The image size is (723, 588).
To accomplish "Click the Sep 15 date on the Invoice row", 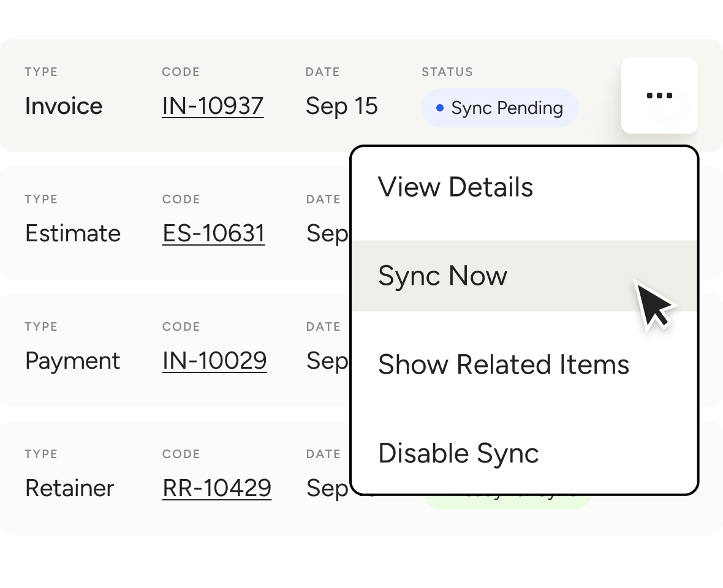I will (341, 106).
